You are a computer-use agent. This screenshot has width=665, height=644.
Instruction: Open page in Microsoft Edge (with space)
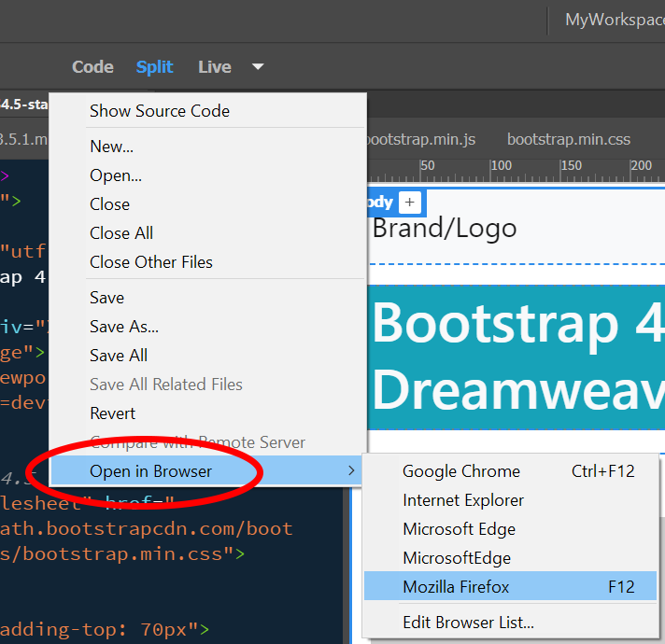tap(510, 529)
